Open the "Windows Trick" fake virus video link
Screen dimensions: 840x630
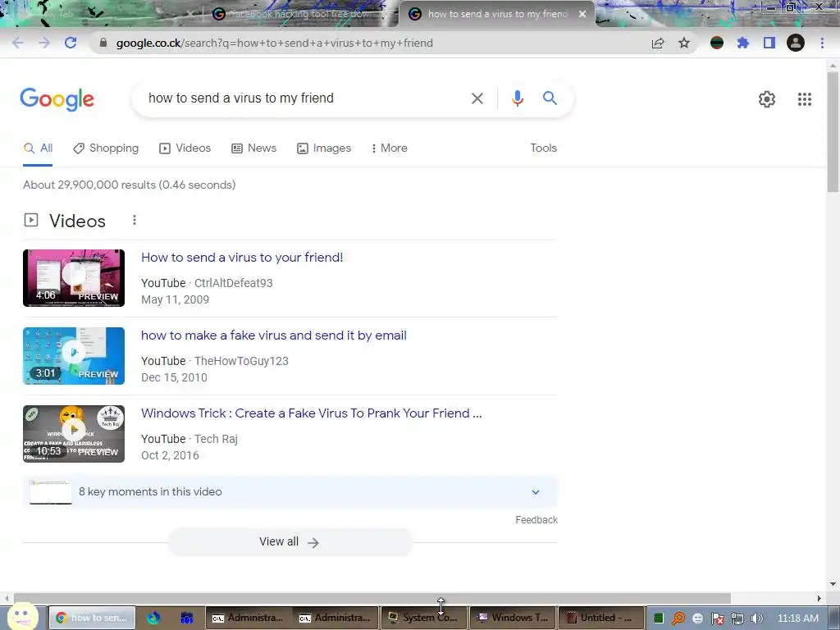311,413
